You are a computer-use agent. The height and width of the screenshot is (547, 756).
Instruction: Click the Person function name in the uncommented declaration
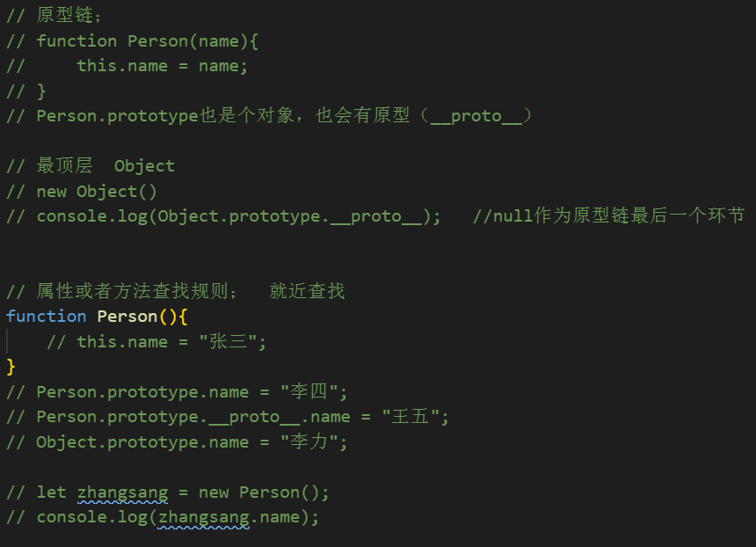coord(127,317)
